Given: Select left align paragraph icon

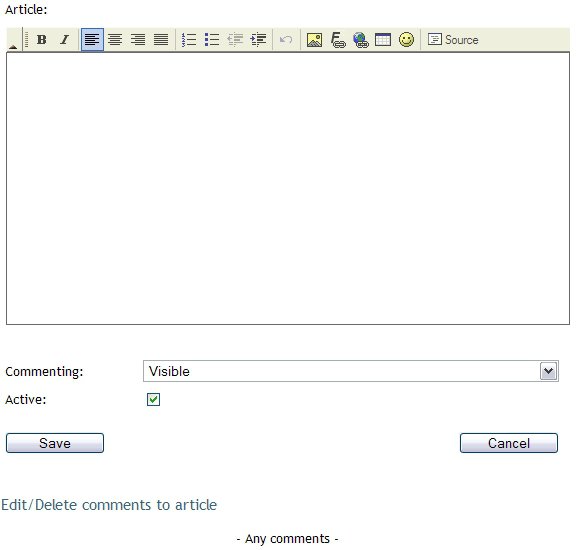Looking at the screenshot, I should (x=92, y=39).
